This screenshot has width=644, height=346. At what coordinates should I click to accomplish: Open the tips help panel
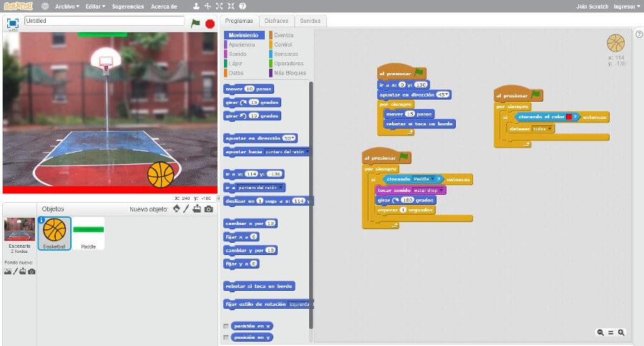[x=639, y=34]
